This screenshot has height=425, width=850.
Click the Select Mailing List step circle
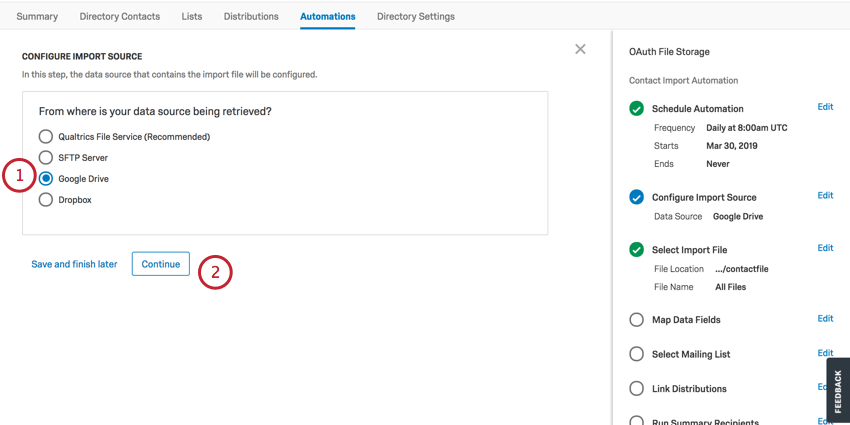636,354
